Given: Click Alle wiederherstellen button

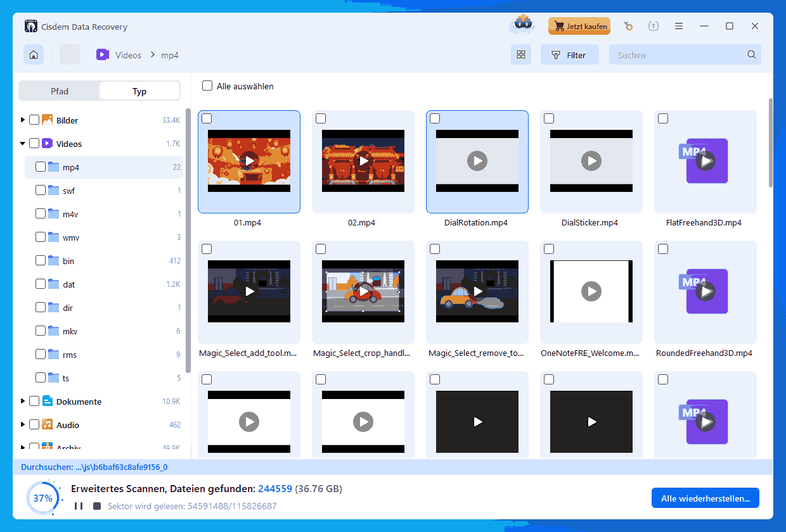Looking at the screenshot, I should (705, 498).
